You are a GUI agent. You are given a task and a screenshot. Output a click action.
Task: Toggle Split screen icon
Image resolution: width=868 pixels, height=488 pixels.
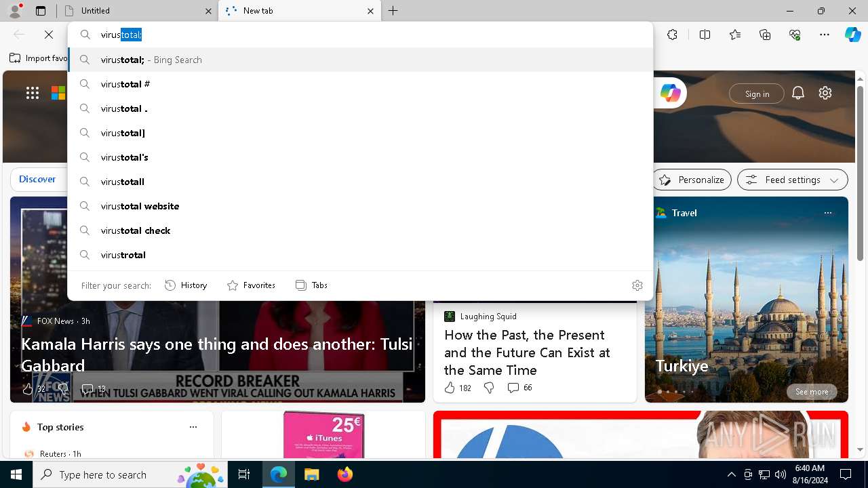tap(705, 35)
